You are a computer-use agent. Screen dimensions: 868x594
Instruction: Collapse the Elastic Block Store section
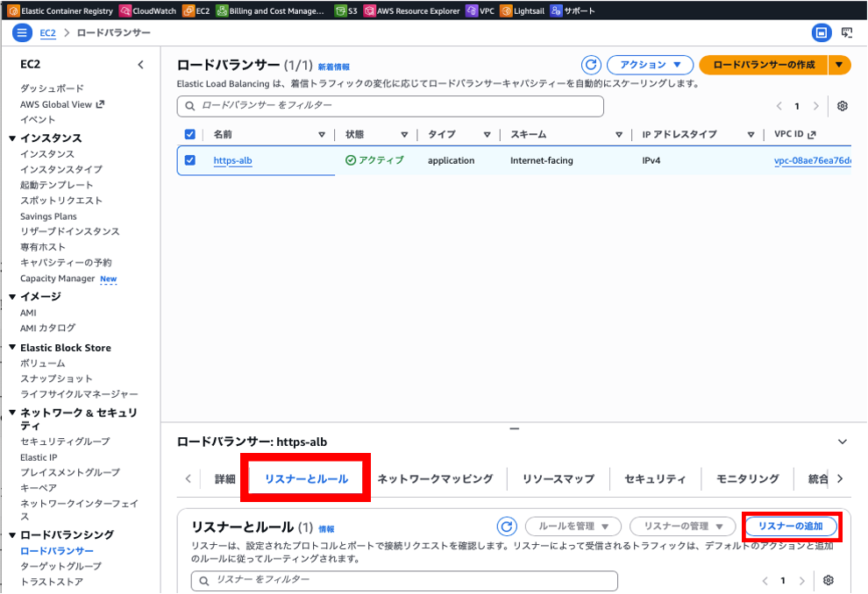[12, 347]
